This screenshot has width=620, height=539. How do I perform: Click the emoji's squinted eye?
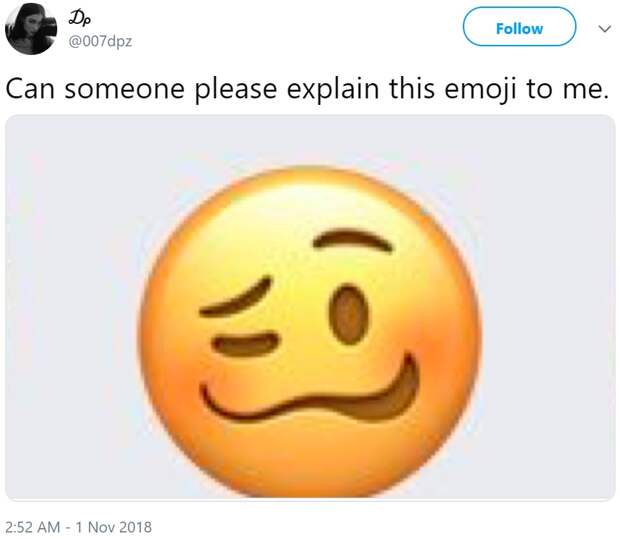[245, 345]
